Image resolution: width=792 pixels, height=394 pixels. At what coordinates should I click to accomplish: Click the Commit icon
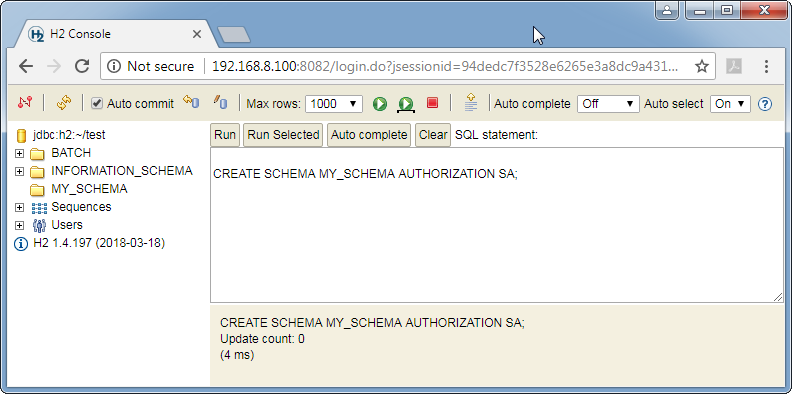coord(220,102)
